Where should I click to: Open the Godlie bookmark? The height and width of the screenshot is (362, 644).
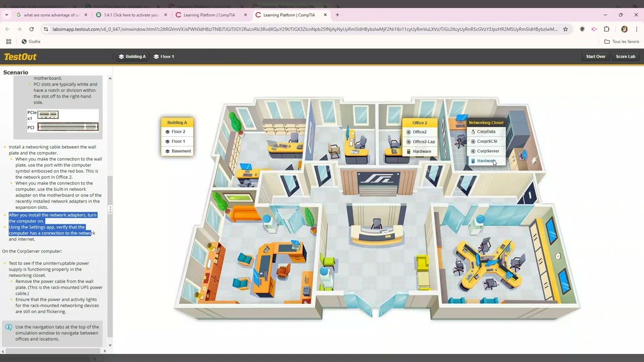[31, 42]
